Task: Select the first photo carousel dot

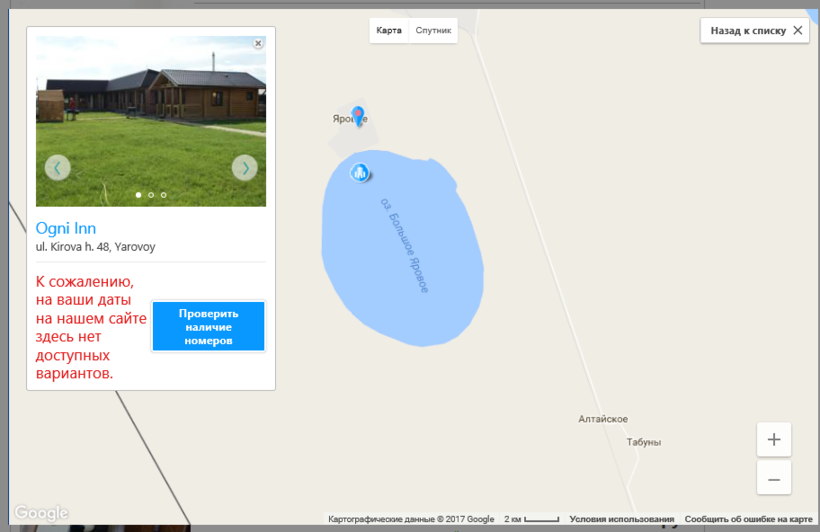Action: point(138,195)
